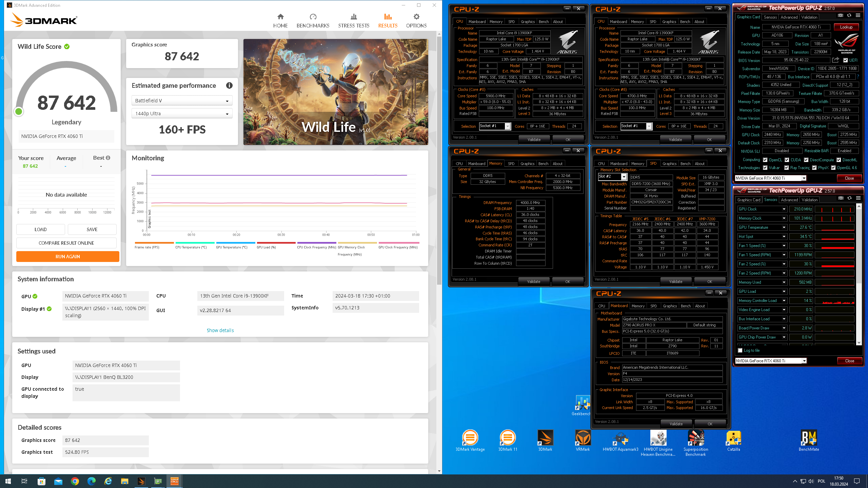Switch to Graphics tab in CPU-Z SPD window
Screen dimensions: 868x488
tap(669, 164)
